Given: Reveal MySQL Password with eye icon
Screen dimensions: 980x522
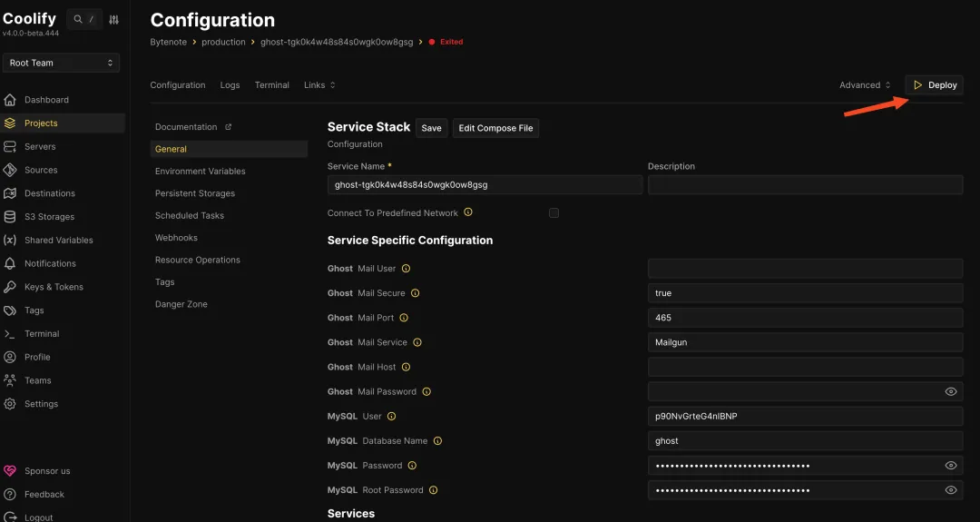Looking at the screenshot, I should pyautogui.click(x=950, y=466).
